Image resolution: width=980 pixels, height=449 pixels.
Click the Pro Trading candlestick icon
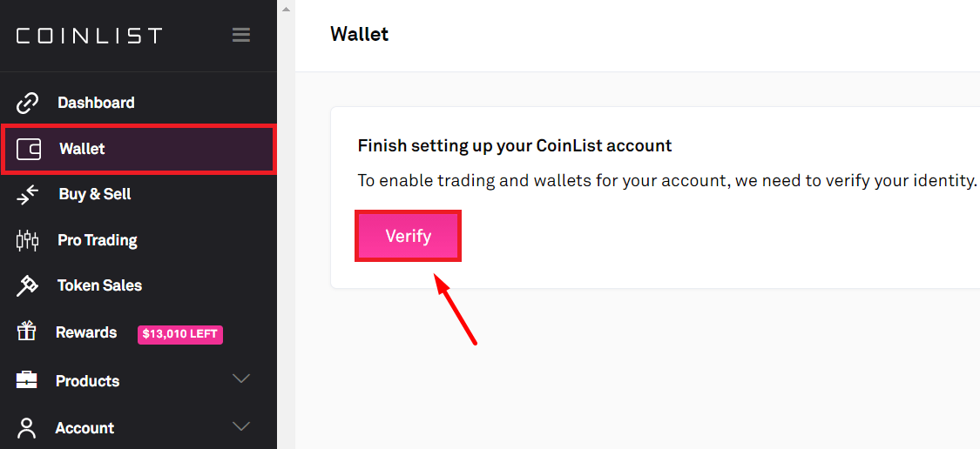(x=28, y=240)
